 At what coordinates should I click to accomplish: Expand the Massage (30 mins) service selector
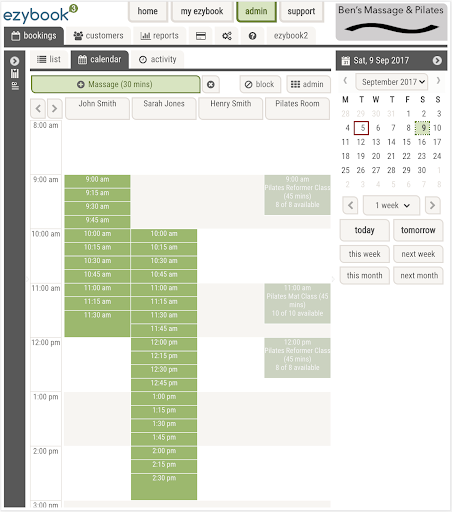coord(116,85)
